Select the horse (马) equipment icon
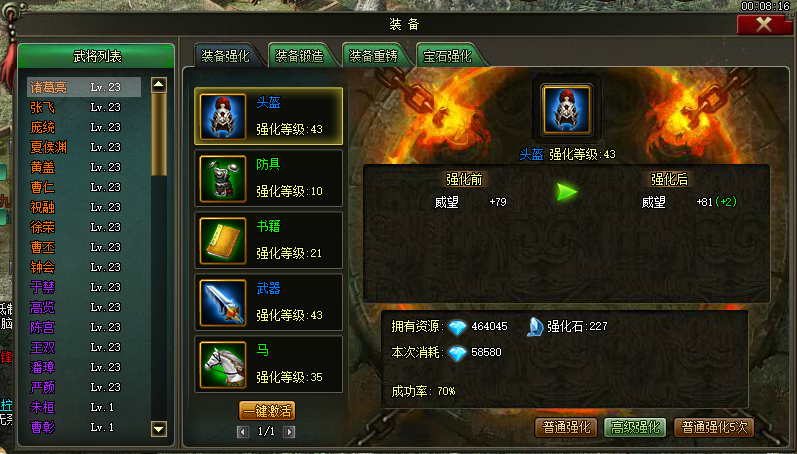797x454 pixels. point(223,365)
